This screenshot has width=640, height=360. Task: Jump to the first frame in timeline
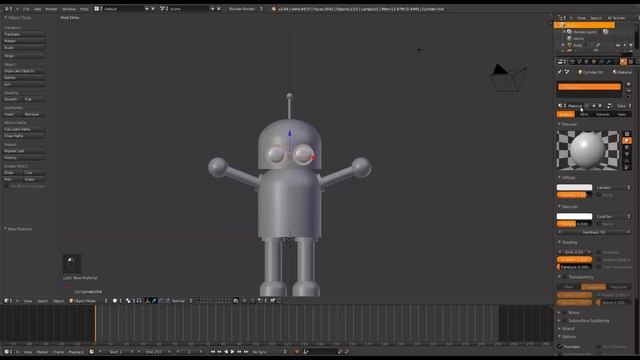click(212, 352)
